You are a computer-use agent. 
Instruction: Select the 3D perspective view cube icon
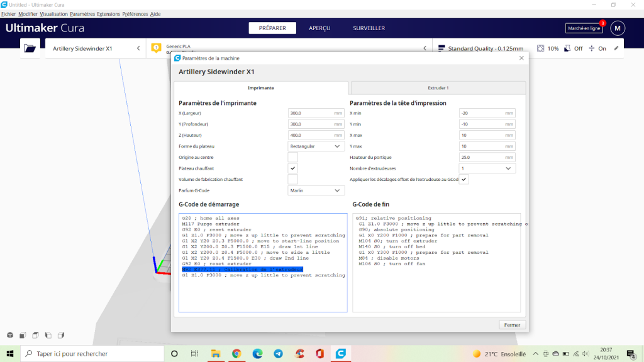coord(10,336)
